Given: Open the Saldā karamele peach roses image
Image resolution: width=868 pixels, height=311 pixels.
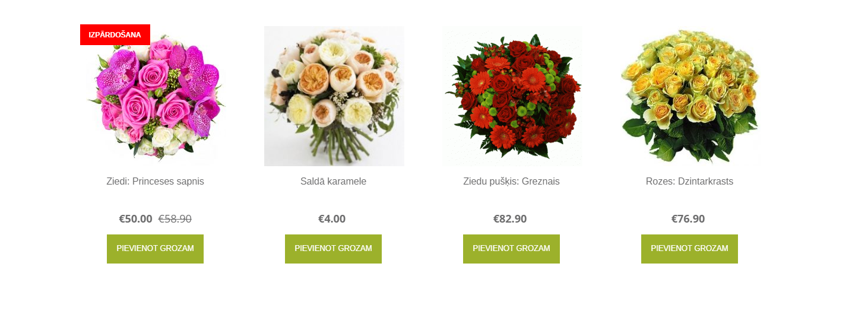Looking at the screenshot, I should (x=334, y=96).
